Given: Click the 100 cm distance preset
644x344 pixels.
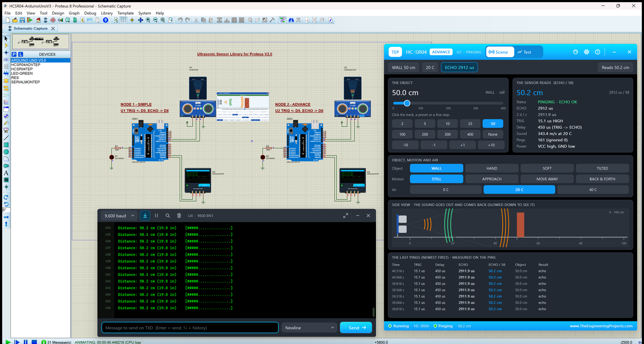Looking at the screenshot, I should [x=402, y=134].
